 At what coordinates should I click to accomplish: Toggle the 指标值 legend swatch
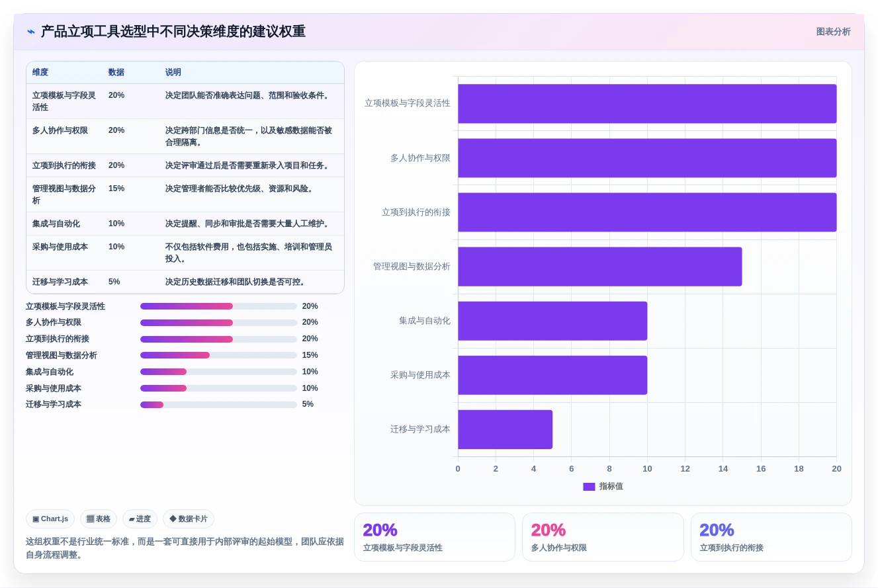point(589,487)
